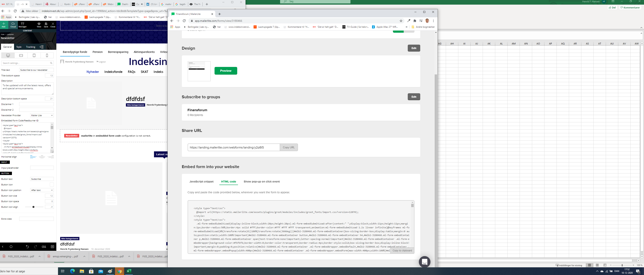Open a new tab in MailerLite window

(x=220, y=14)
